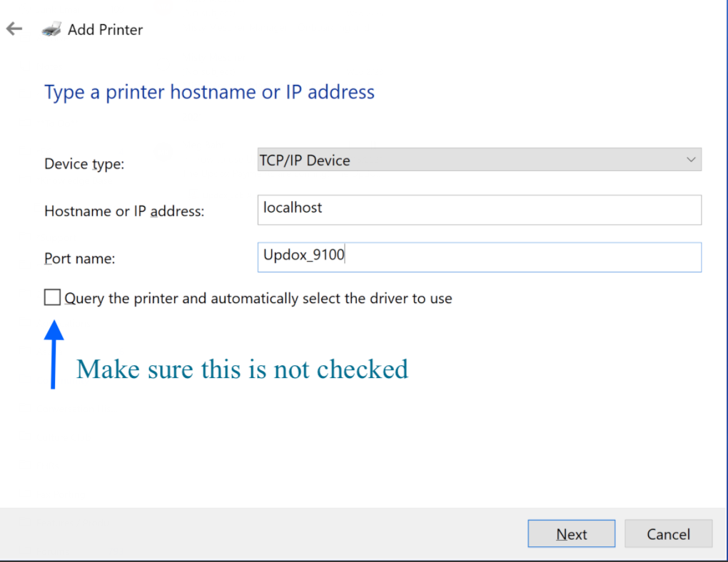Image resolution: width=728 pixels, height=562 pixels.
Task: Select the 'TCP/IP Device' text in dropdown
Action: coord(305,160)
